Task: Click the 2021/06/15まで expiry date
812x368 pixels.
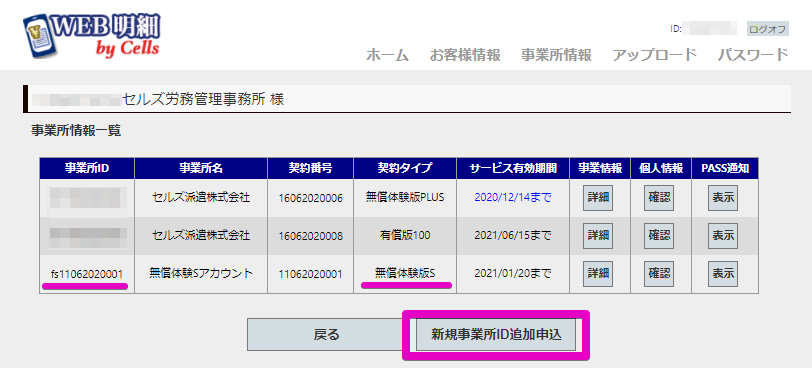Action: coord(513,235)
